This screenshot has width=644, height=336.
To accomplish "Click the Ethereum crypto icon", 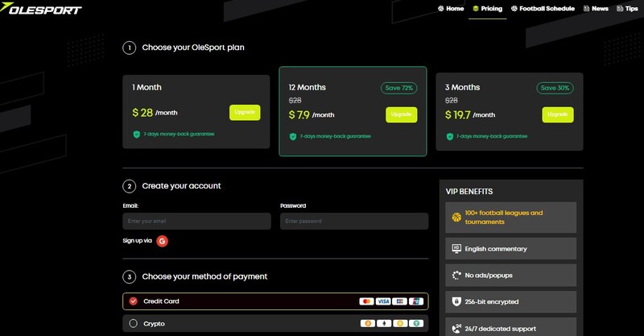I will click(383, 324).
